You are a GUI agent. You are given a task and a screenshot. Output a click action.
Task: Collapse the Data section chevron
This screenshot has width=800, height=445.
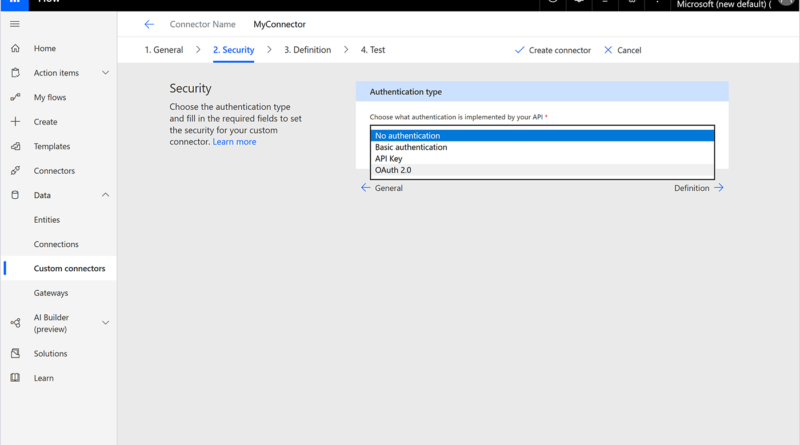click(x=106, y=195)
